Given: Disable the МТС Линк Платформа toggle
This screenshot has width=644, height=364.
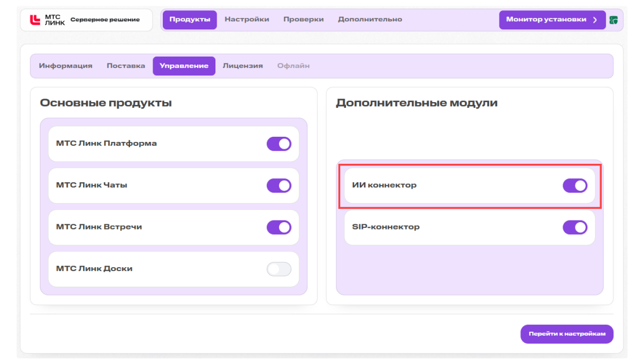Looking at the screenshot, I should (279, 144).
